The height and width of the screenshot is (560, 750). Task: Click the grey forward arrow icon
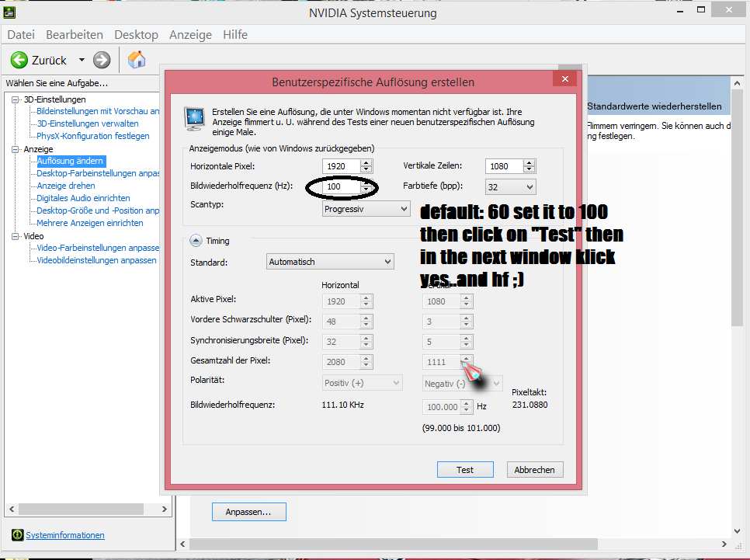102,61
